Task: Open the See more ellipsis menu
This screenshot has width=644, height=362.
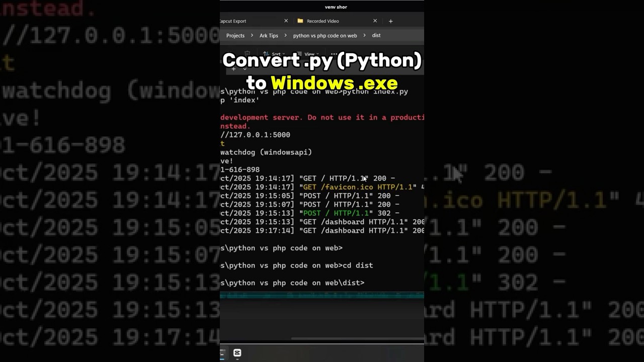Action: [x=334, y=53]
